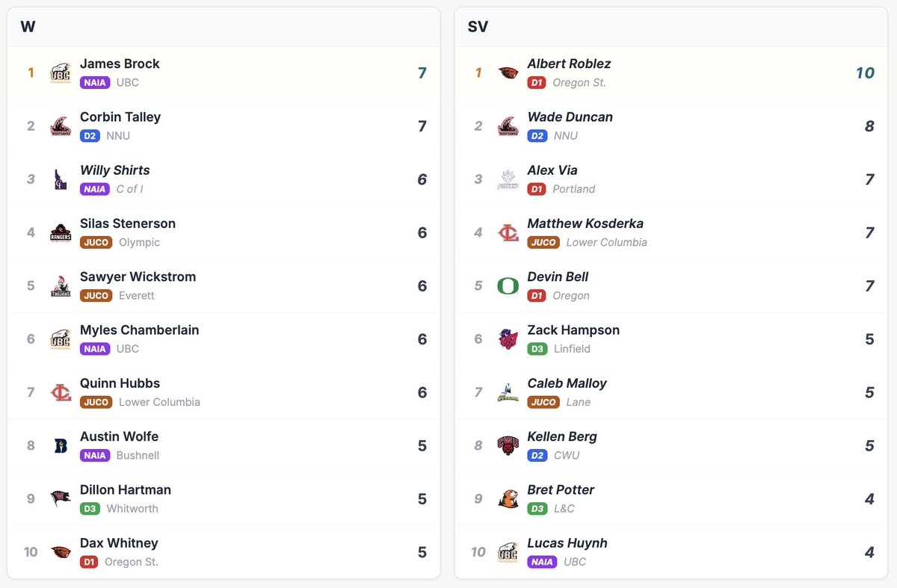Click the Oregon State logo beside Albert Roblez
The image size is (897, 588).
coord(508,73)
